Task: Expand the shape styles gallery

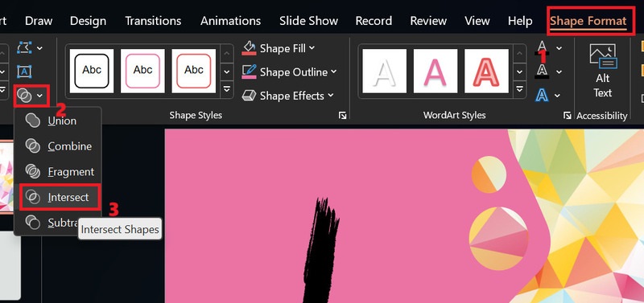Action: tap(227, 89)
